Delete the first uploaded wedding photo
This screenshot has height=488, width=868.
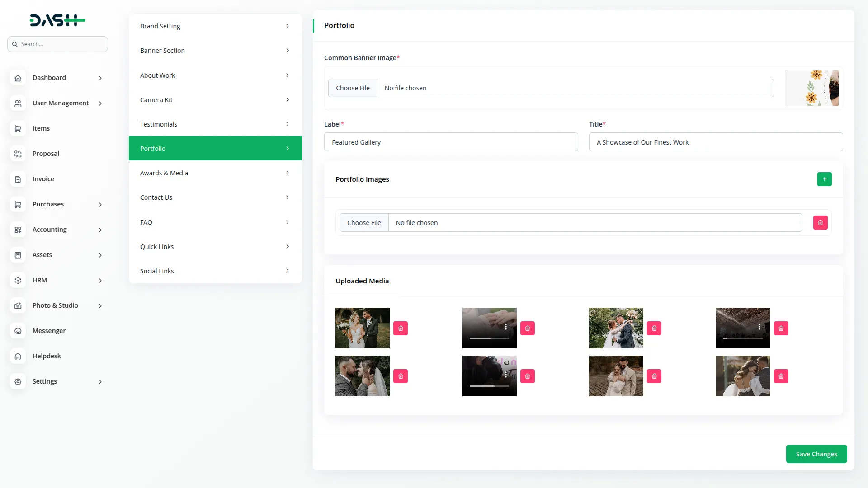(x=400, y=328)
